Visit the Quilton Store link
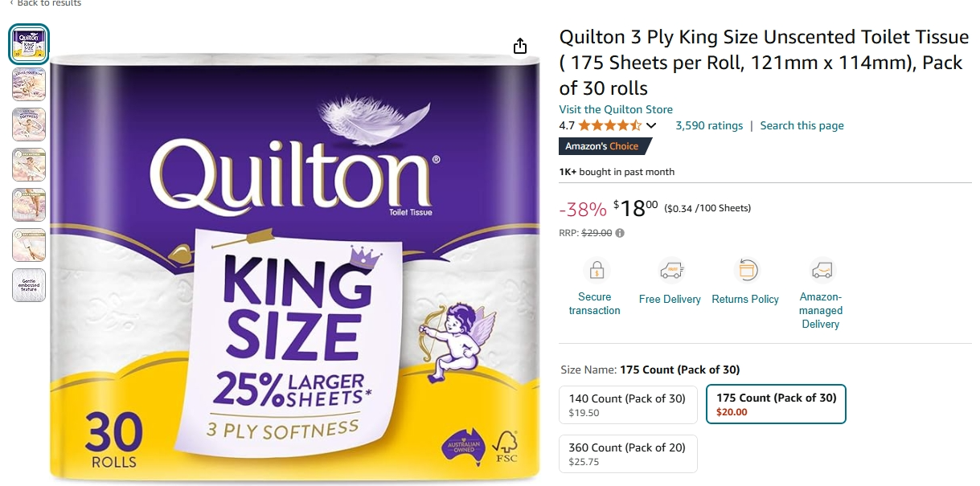The width and height of the screenshot is (980, 486). click(x=616, y=109)
